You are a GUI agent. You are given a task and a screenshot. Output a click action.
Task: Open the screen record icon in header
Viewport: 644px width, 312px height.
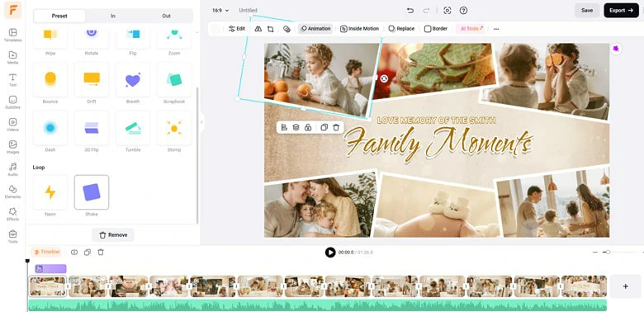point(447,10)
